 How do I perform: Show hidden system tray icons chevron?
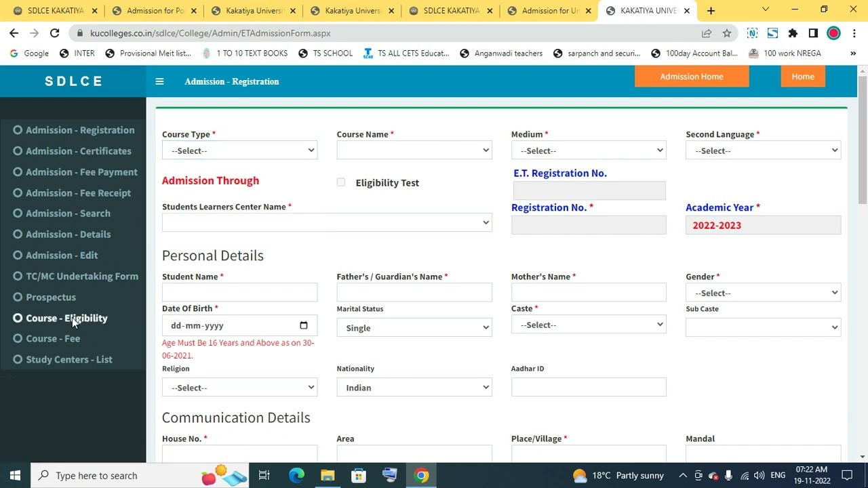click(x=683, y=476)
